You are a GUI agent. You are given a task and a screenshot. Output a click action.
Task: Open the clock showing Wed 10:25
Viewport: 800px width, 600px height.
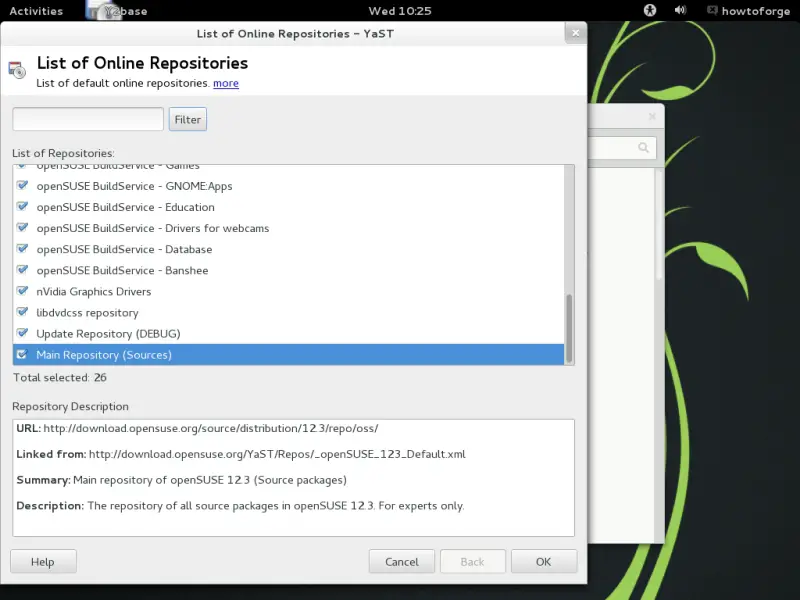[x=400, y=11]
